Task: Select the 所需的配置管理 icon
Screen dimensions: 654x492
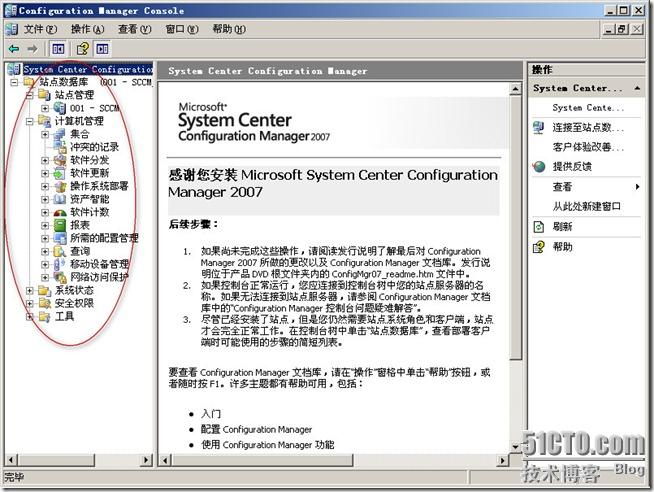Action: coord(60,238)
